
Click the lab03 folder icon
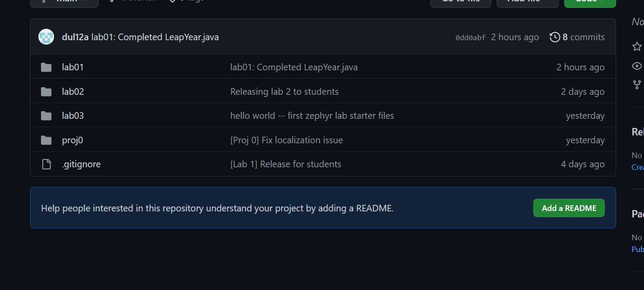[46, 116]
